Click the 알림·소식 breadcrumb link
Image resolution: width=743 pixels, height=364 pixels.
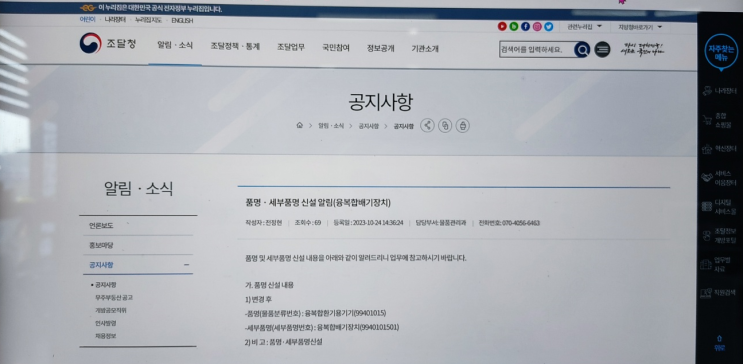pos(331,126)
